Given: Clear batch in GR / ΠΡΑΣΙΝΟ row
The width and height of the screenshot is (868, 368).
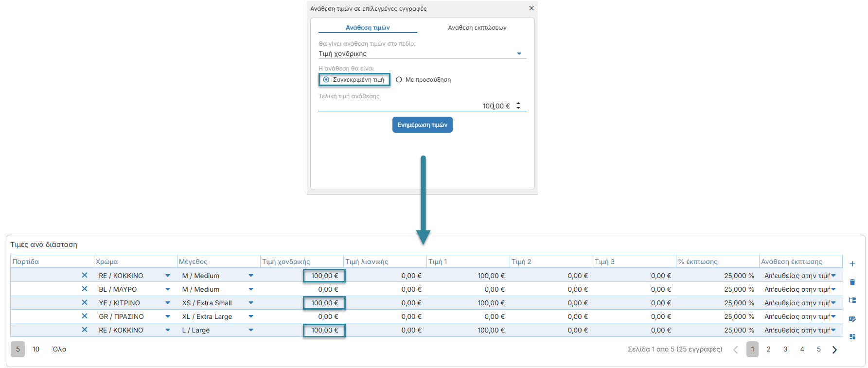Looking at the screenshot, I should (84, 316).
